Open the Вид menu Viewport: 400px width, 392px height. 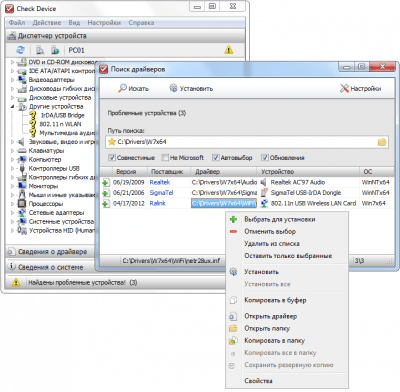pyautogui.click(x=74, y=23)
